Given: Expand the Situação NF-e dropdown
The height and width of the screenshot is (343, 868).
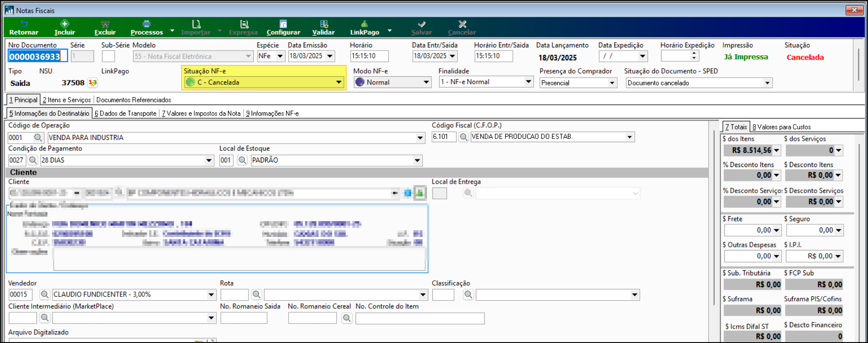Looking at the screenshot, I should [338, 82].
